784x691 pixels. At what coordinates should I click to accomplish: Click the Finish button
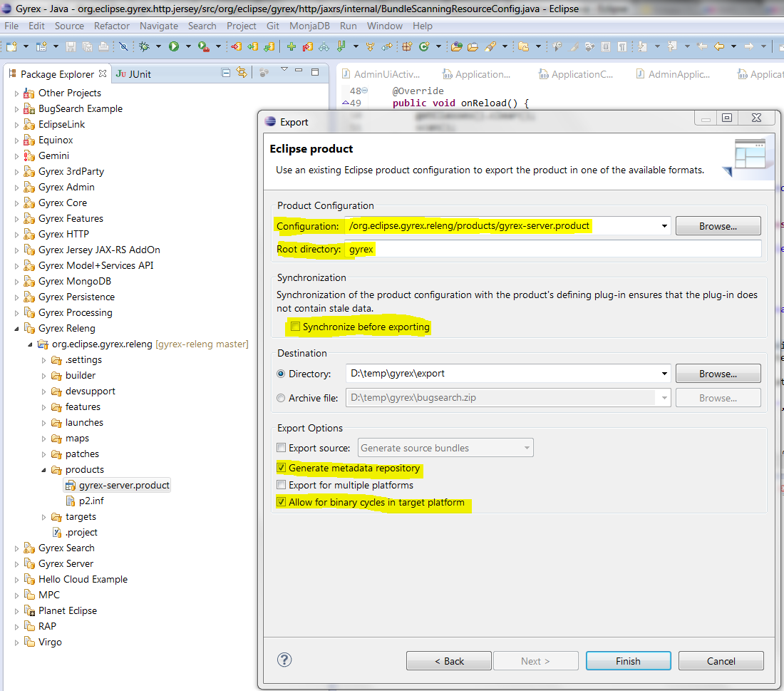(628, 661)
